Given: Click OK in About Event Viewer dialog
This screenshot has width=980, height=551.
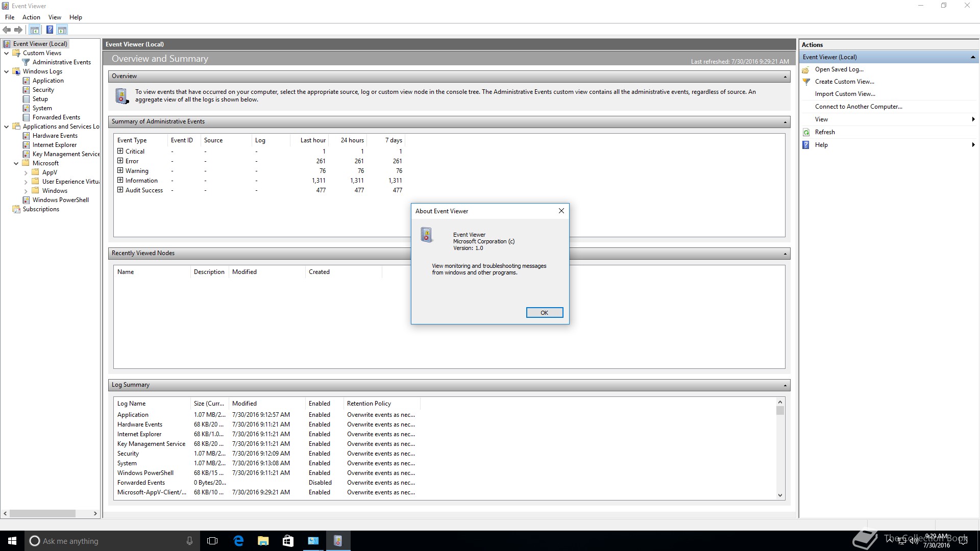Looking at the screenshot, I should [545, 313].
